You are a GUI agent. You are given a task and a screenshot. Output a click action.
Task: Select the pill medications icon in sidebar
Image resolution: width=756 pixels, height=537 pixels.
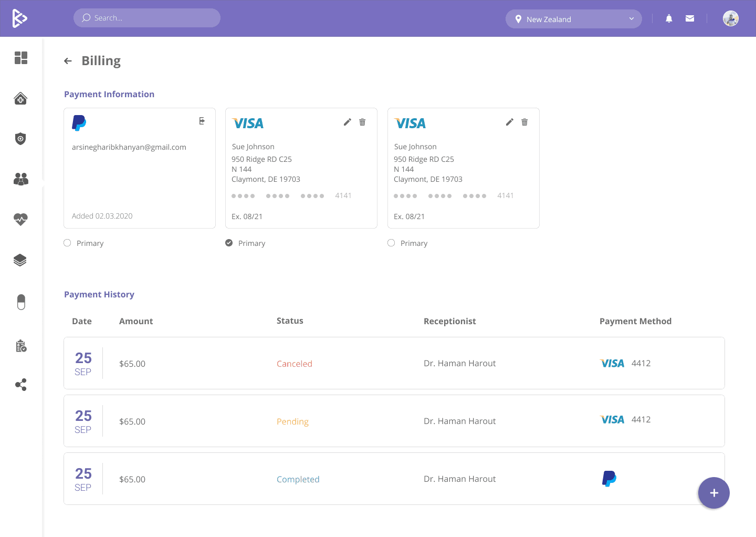coord(21,302)
